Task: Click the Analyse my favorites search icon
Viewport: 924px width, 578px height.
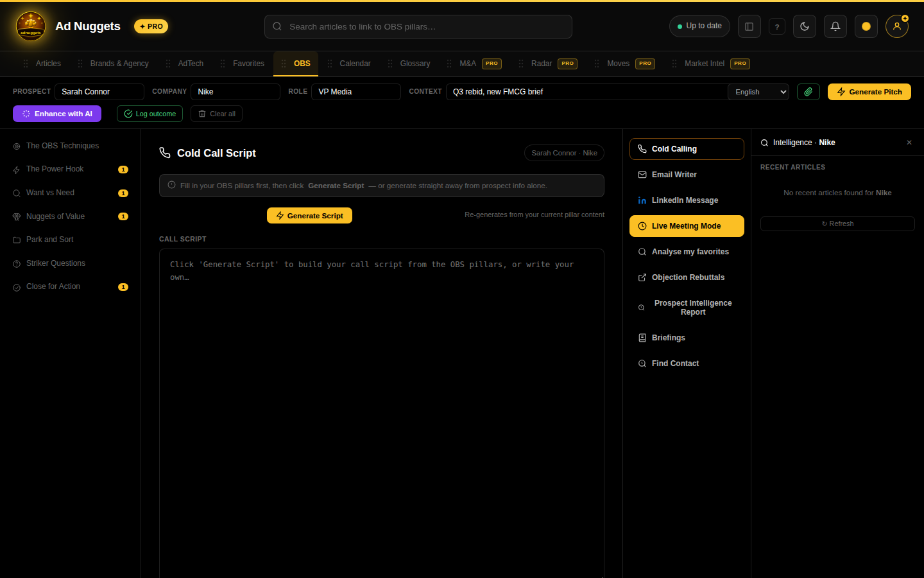Action: (x=642, y=252)
